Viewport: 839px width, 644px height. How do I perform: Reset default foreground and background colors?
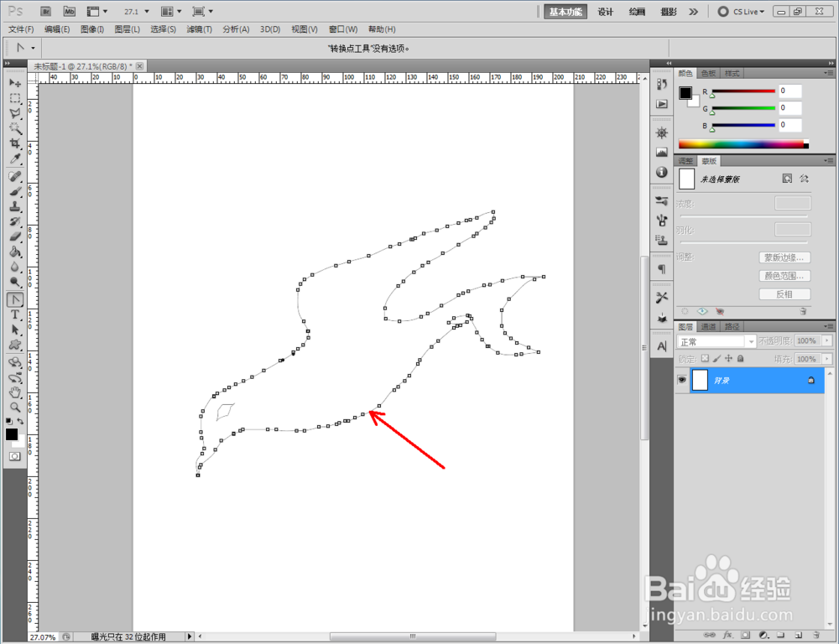coord(9,422)
